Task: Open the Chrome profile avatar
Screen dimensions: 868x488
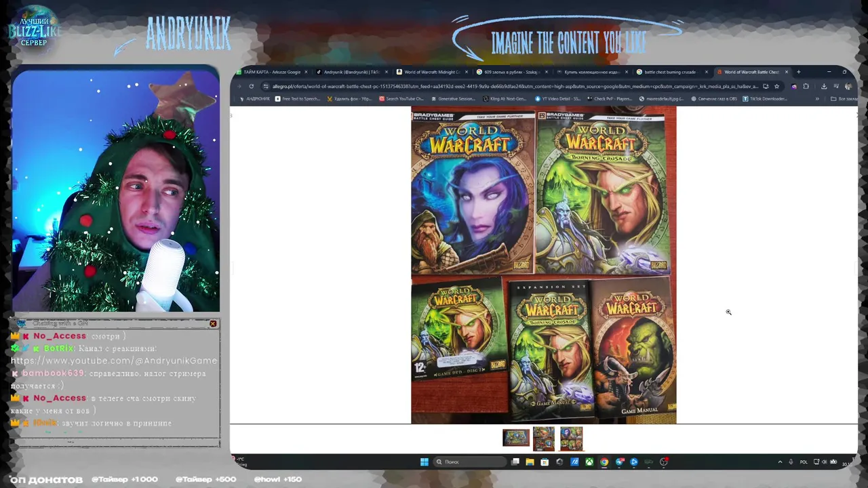Action: 848,86
